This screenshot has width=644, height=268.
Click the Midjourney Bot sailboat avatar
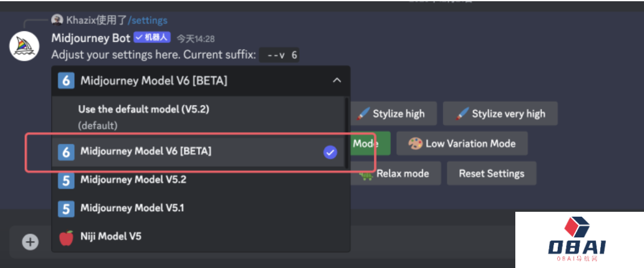pyautogui.click(x=24, y=46)
